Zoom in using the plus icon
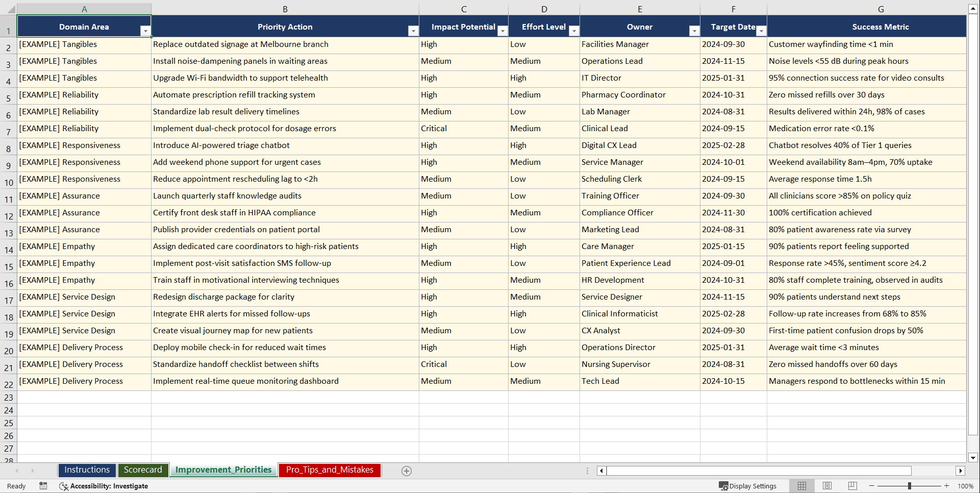 (947, 486)
